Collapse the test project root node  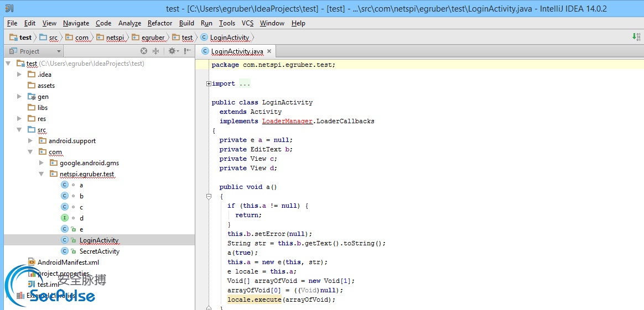[8, 63]
